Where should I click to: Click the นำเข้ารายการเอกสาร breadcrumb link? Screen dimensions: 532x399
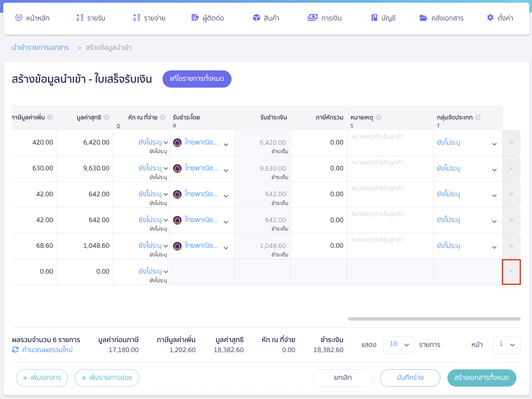coord(40,48)
